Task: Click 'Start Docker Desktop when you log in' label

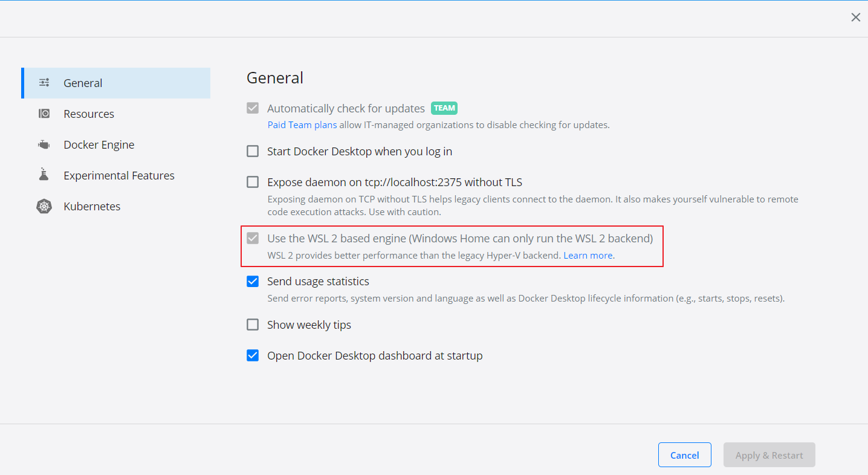Action: point(360,151)
